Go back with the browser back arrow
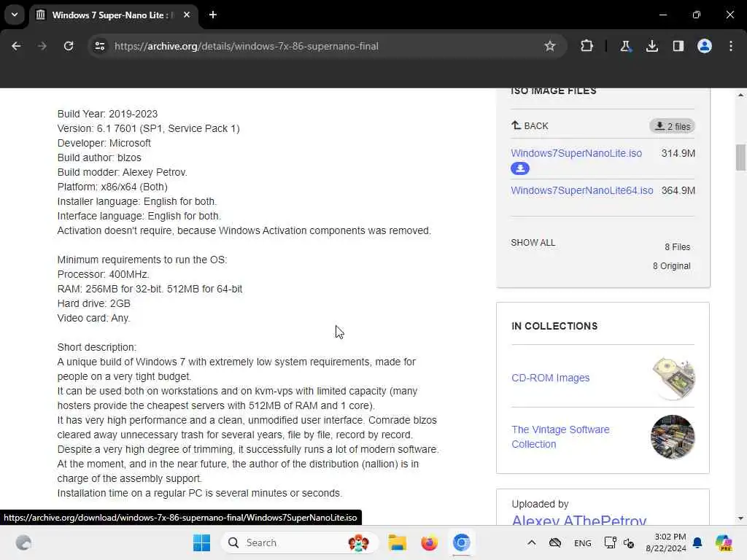This screenshot has width=747, height=560. click(16, 46)
